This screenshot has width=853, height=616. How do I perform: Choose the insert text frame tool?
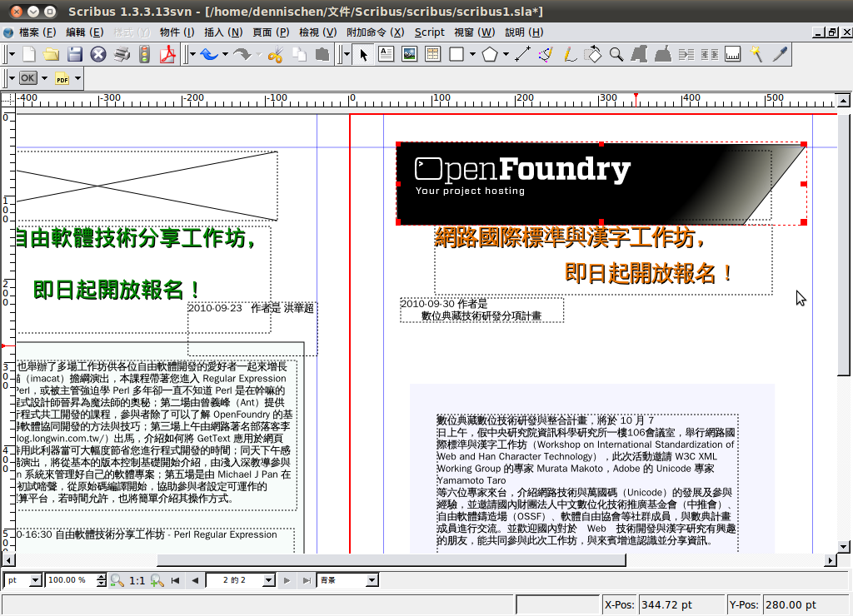point(387,54)
